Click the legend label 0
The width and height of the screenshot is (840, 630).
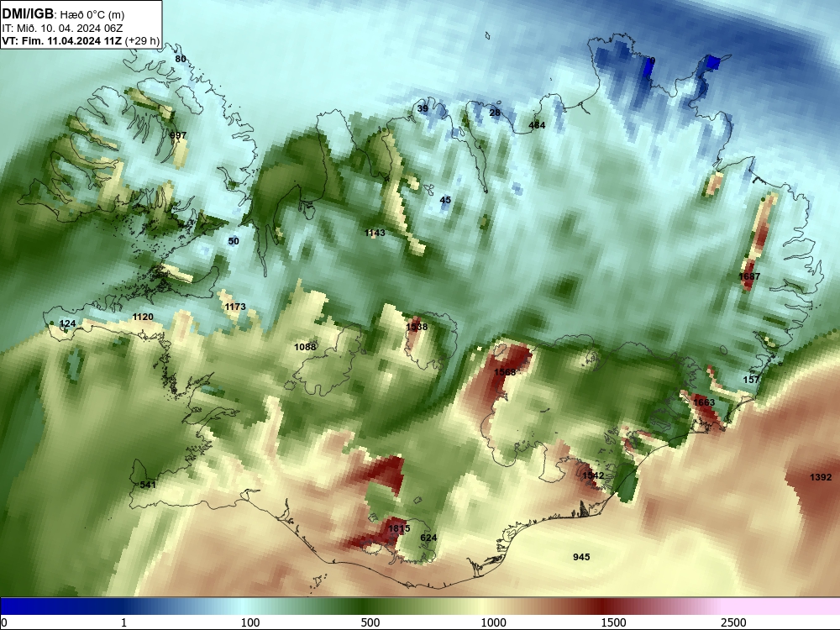pyautogui.click(x=4, y=622)
